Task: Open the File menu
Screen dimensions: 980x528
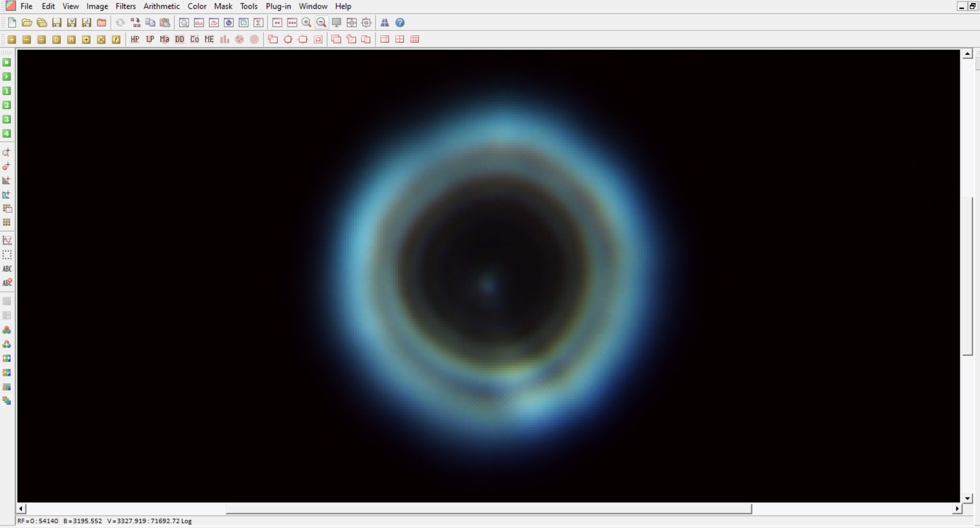Action: pos(26,6)
